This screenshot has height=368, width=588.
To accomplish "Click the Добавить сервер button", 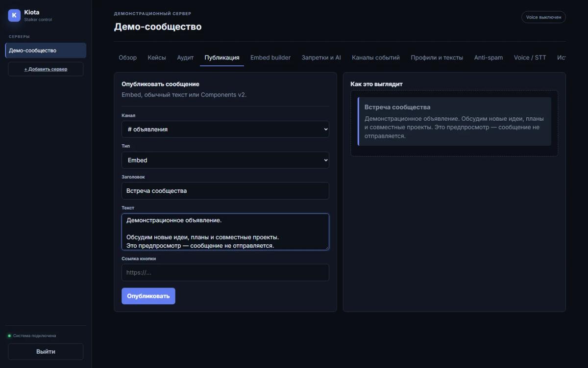I will (46, 69).
